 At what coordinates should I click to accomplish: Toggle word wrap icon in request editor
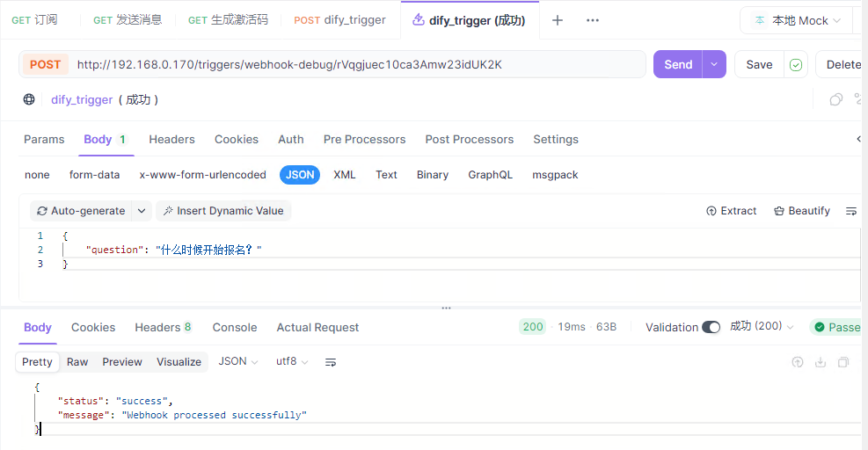click(850, 211)
